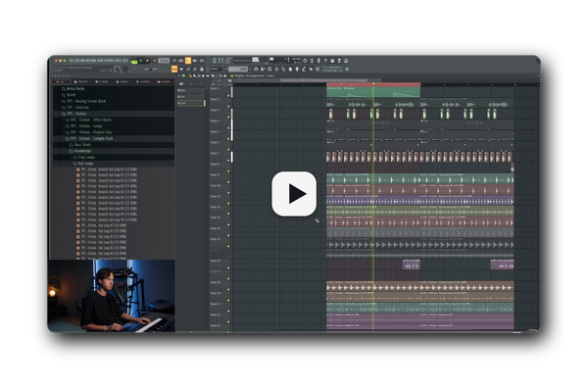Mute Track 4 with its green dot

[x=228, y=128]
